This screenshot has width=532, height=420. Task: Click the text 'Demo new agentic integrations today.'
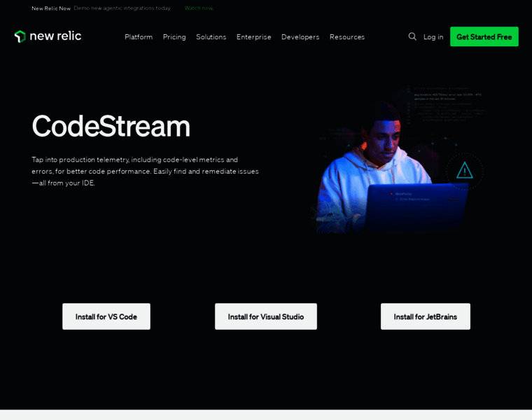pos(122,8)
